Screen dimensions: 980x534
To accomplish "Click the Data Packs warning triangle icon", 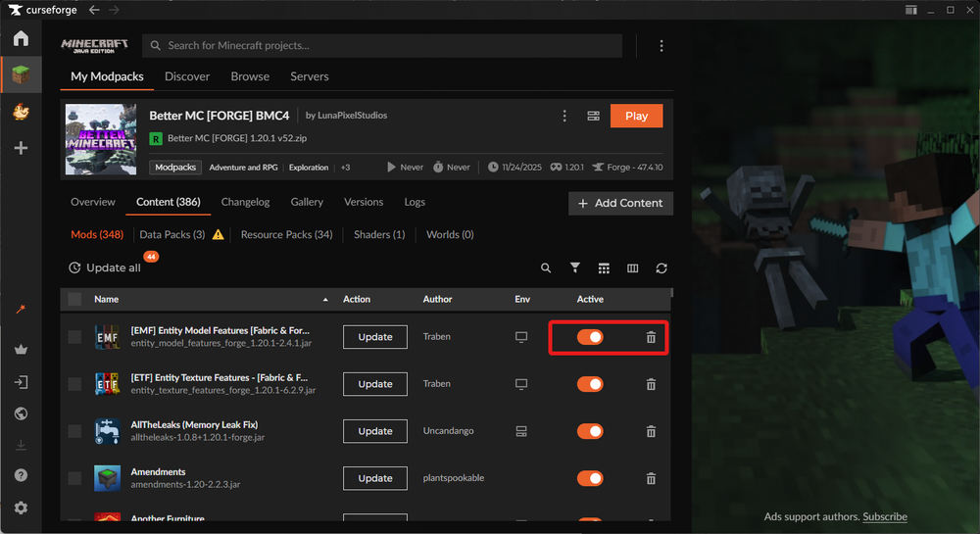I will click(219, 235).
